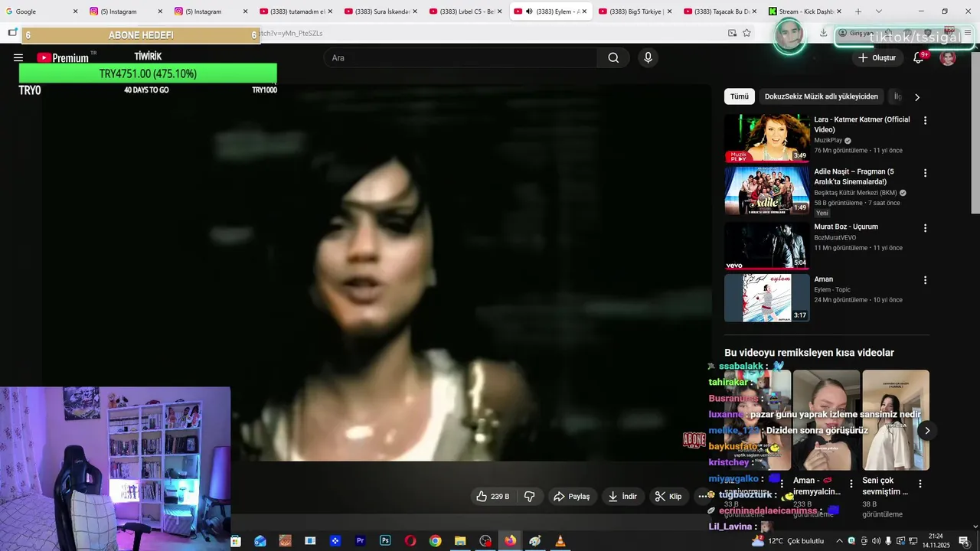Open the volume control in system tray
The width and height of the screenshot is (980, 551).
point(876,541)
